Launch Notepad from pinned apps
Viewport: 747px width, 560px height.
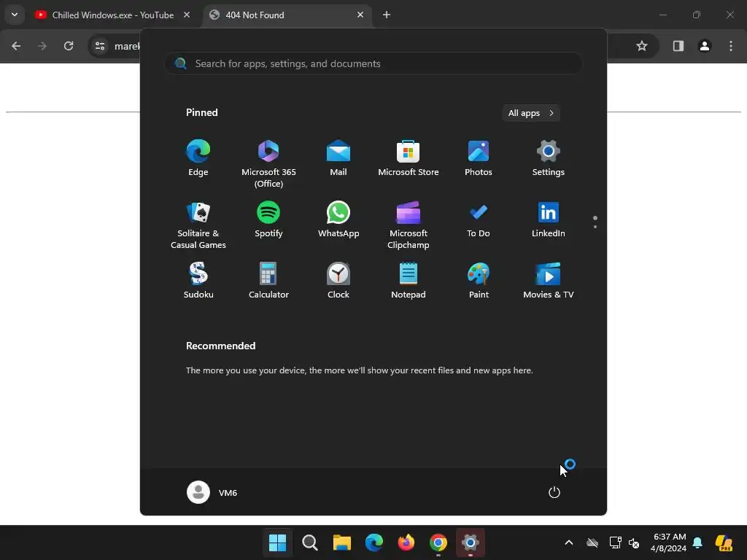point(409,281)
